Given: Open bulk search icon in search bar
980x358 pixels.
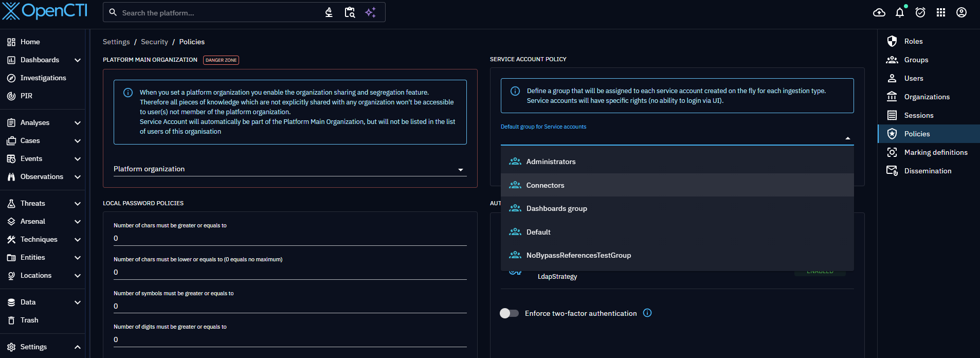Looking at the screenshot, I should 350,13.
